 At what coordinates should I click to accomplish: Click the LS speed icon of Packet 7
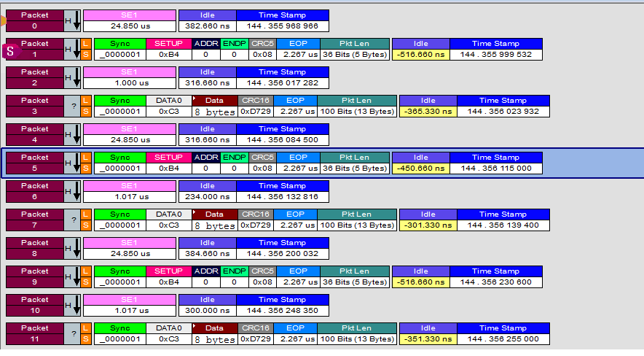coord(86,220)
